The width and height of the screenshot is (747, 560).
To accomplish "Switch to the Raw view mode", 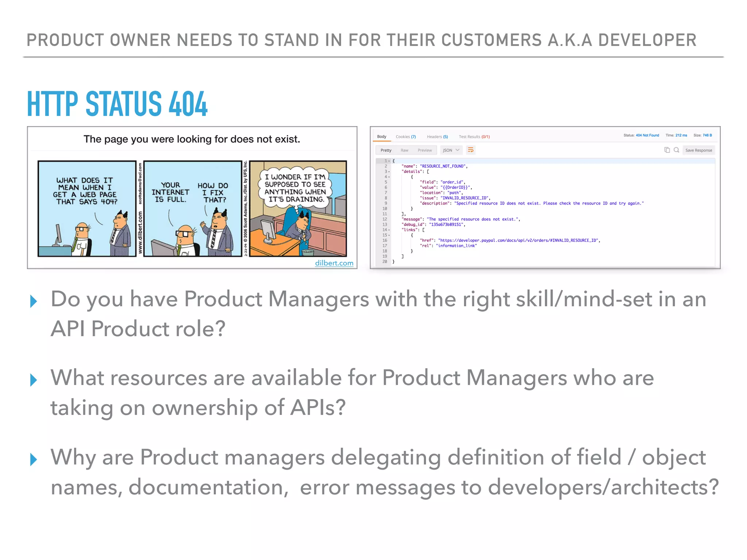I will [x=405, y=150].
